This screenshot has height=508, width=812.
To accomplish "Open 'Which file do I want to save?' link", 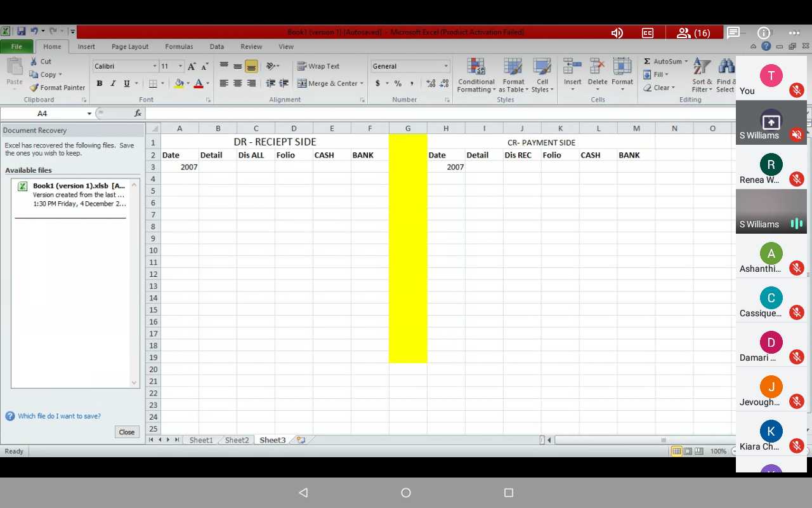I will [59, 416].
